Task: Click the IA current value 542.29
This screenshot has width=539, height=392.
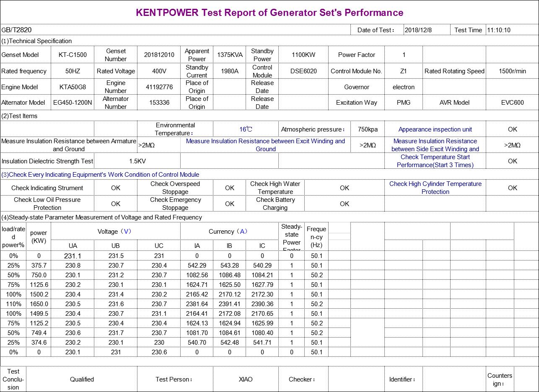Action: tap(197, 266)
